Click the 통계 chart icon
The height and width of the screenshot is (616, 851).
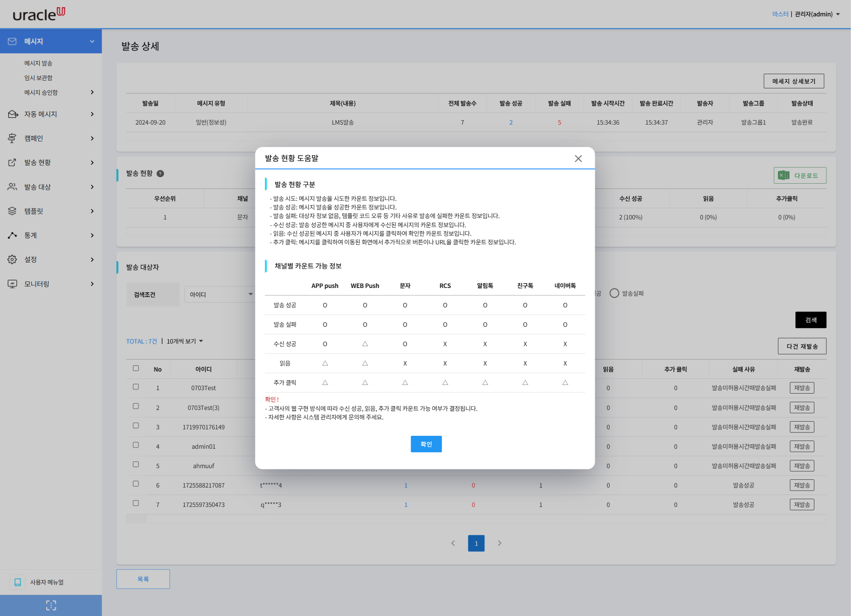coord(12,235)
